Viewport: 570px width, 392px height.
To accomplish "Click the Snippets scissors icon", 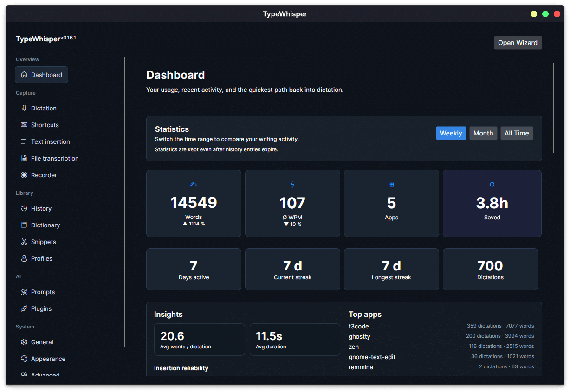I will pyautogui.click(x=24, y=242).
